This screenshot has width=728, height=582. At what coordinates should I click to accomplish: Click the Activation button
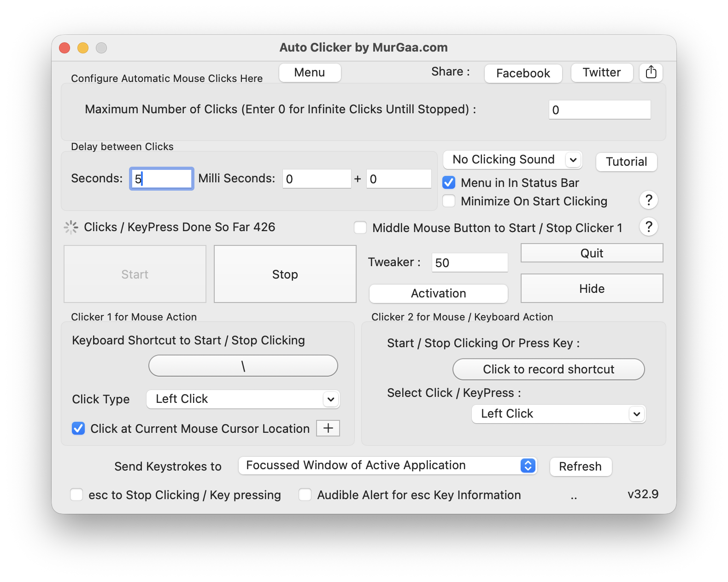(x=438, y=294)
